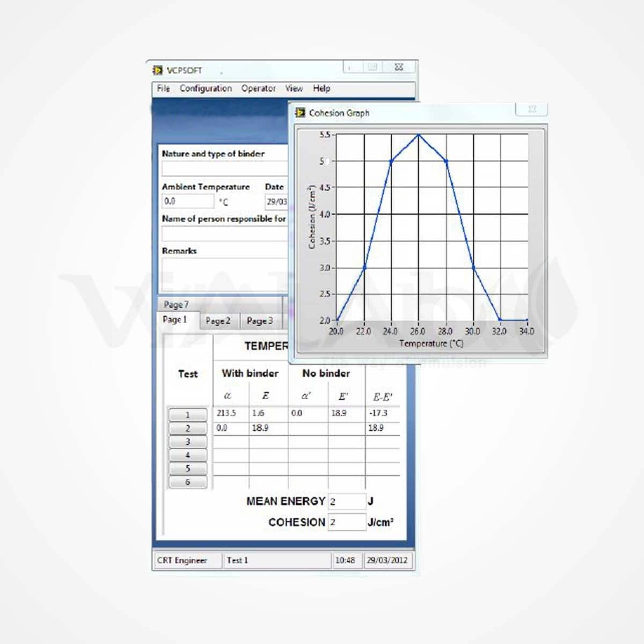Viewport: 644px width, 644px height.
Task: Click the MEAN ENERGY value field
Action: tap(347, 501)
